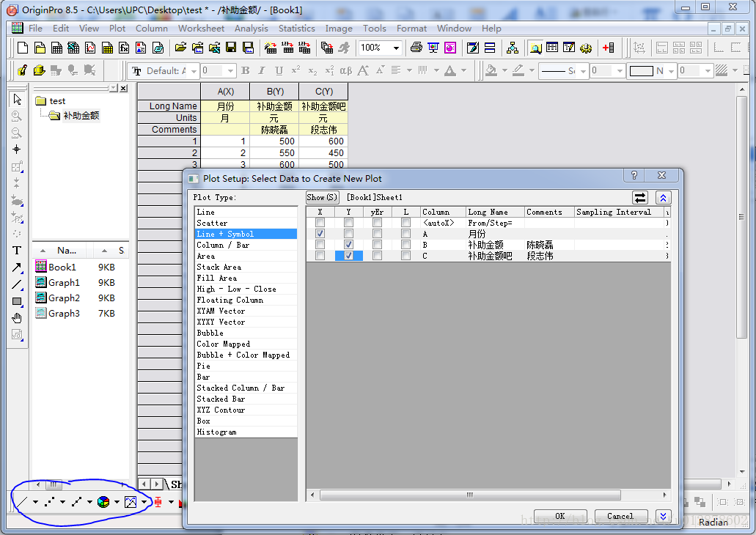This screenshot has height=535, width=756.
Task: Click the fill color paint bucket icon
Action: 491,71
